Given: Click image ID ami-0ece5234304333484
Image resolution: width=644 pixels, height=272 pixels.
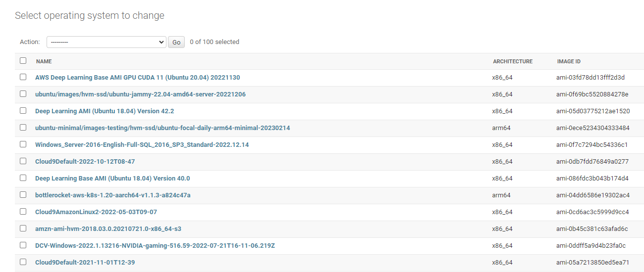Looking at the screenshot, I should click(593, 128).
